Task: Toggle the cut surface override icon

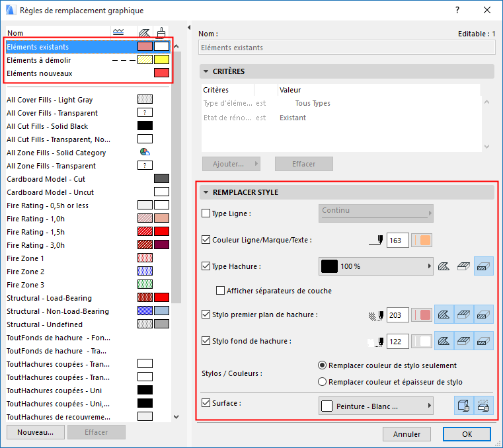Action: click(483, 406)
